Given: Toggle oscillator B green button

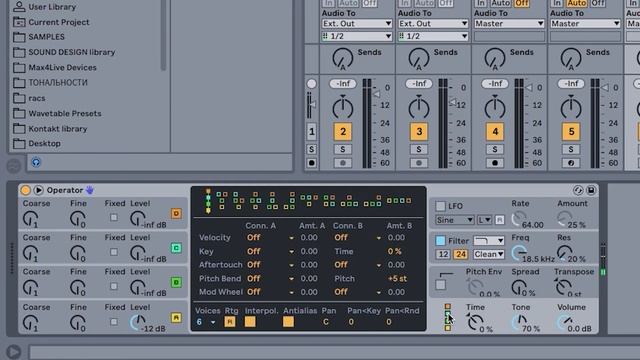Looking at the screenshot, I should click(x=176, y=282).
